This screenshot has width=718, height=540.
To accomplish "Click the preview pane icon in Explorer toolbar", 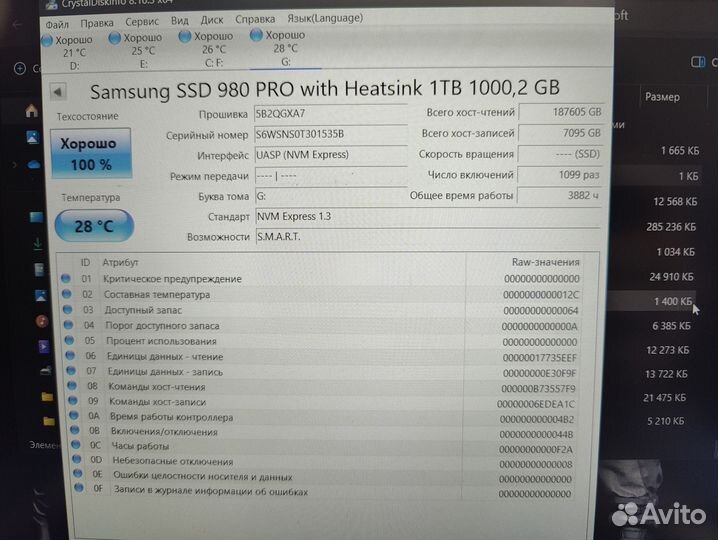I will pos(698,62).
